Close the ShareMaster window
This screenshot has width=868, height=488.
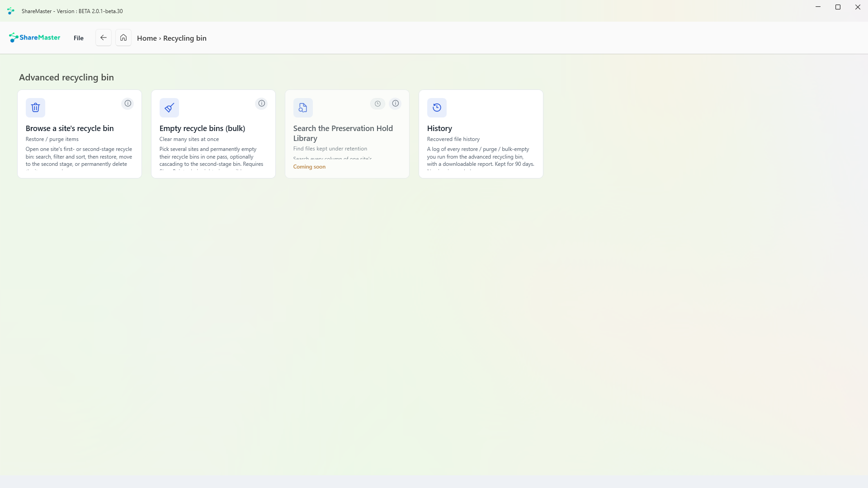coord(858,7)
